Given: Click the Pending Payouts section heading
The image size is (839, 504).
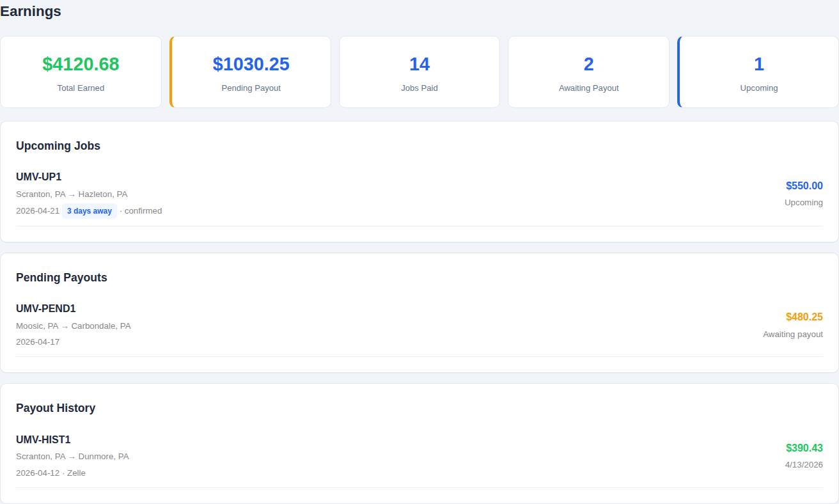Looking at the screenshot, I should point(61,278).
